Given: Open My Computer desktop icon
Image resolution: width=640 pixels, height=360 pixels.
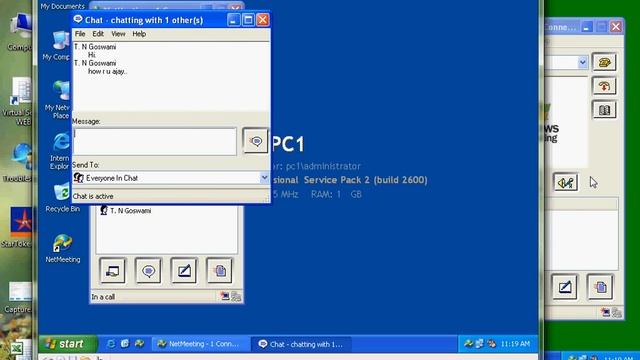Looking at the screenshot, I should pyautogui.click(x=57, y=46).
